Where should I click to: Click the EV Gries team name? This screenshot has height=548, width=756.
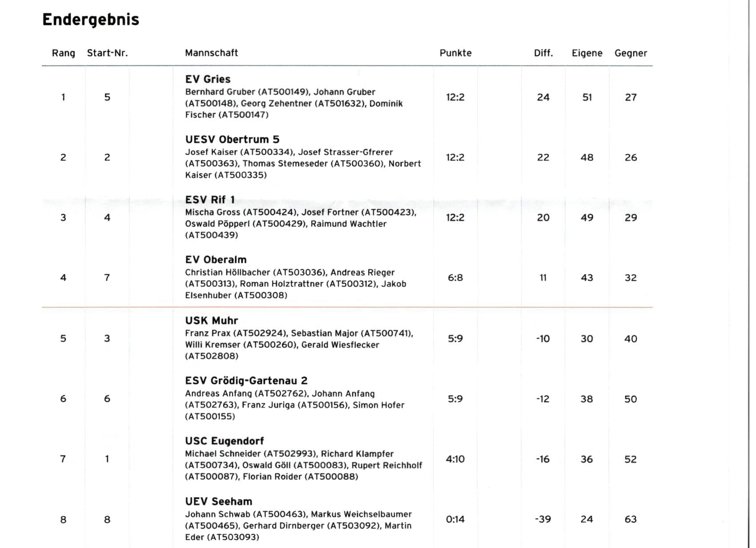(208, 79)
